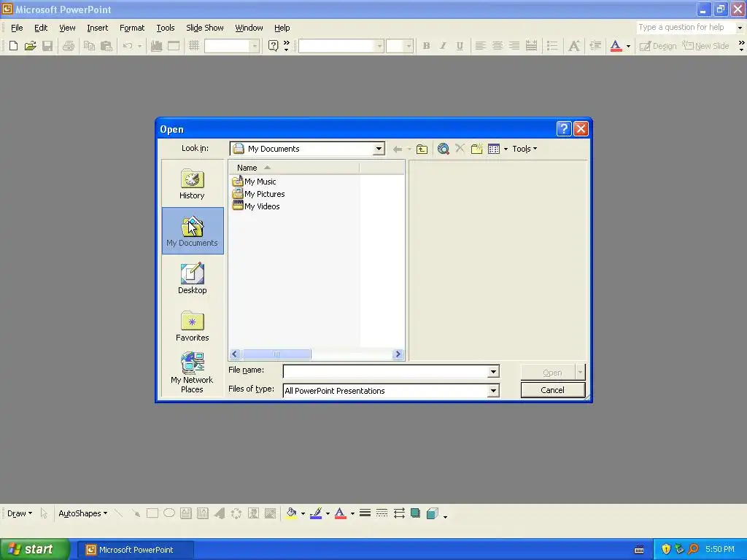The width and height of the screenshot is (747, 560).
Task: Click the Font Color A icon in top toolbar
Action: click(616, 46)
